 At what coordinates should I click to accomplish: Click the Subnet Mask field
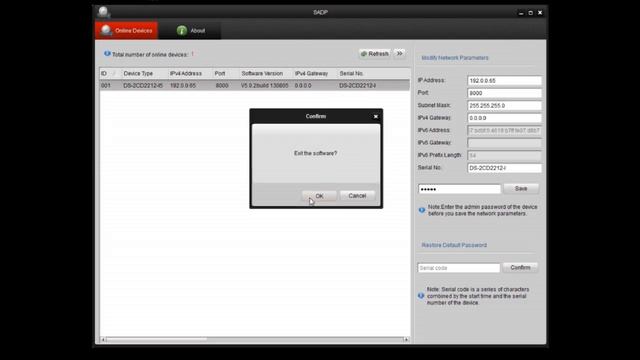[x=504, y=106]
